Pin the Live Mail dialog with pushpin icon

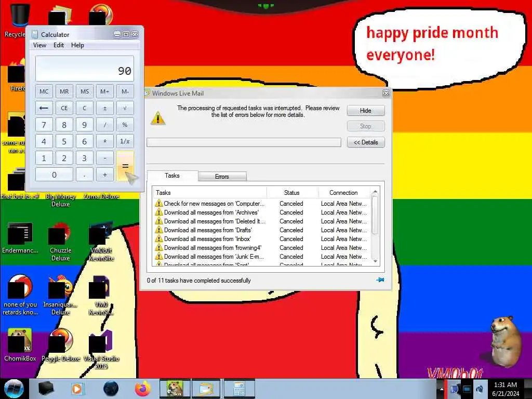tap(380, 280)
